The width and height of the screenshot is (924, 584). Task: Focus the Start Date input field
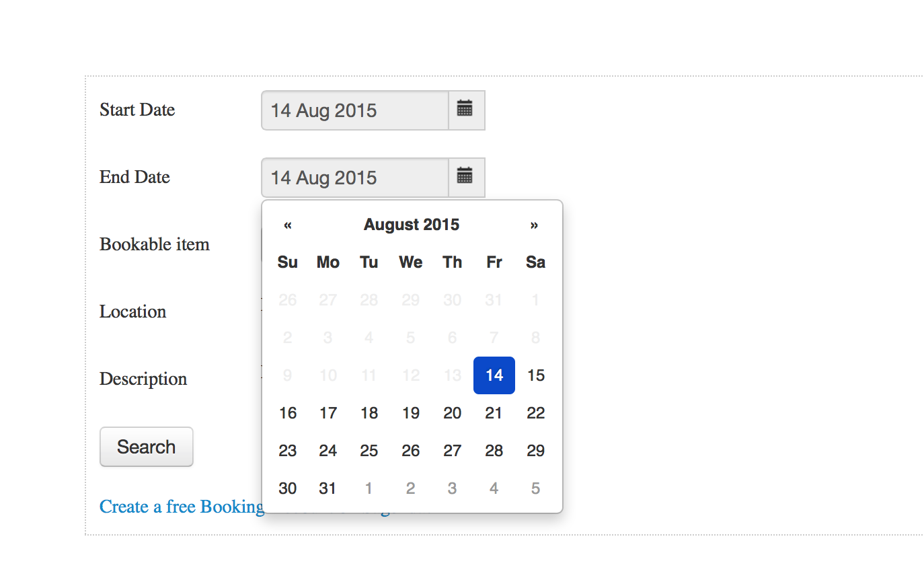click(354, 110)
